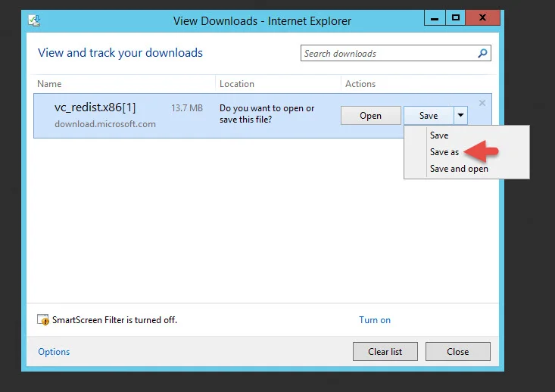This screenshot has width=555, height=392.
Task: Close the window with the red X
Action: point(483,17)
